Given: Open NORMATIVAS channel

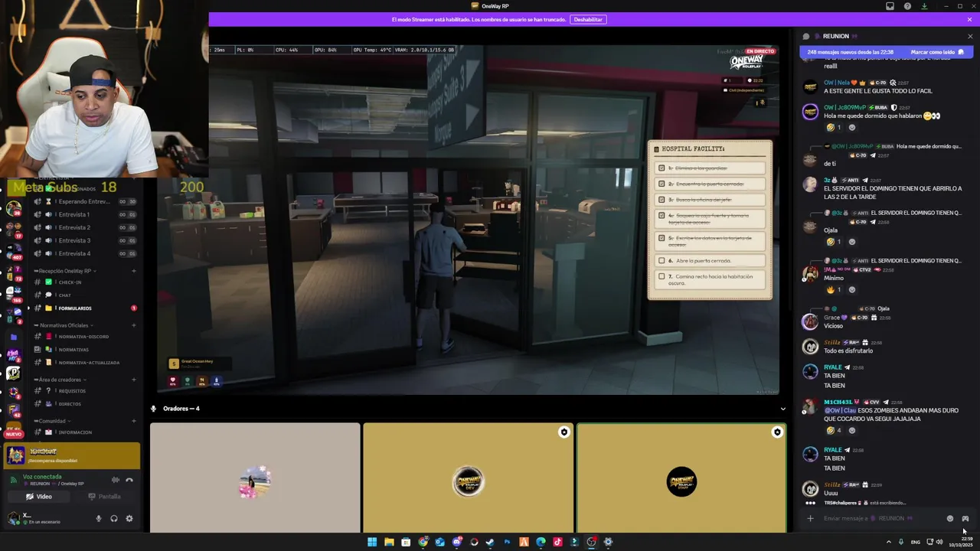Looking at the screenshot, I should [84, 350].
